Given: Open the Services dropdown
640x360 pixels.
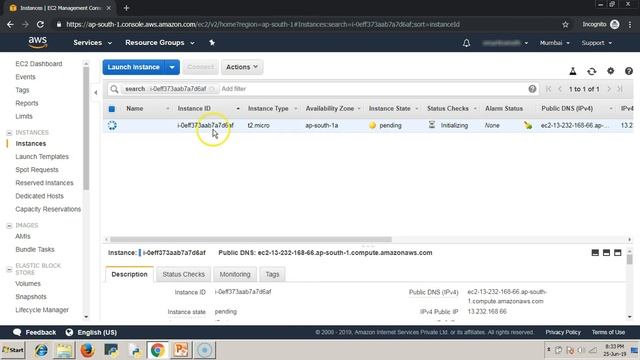Looking at the screenshot, I should coord(92,42).
